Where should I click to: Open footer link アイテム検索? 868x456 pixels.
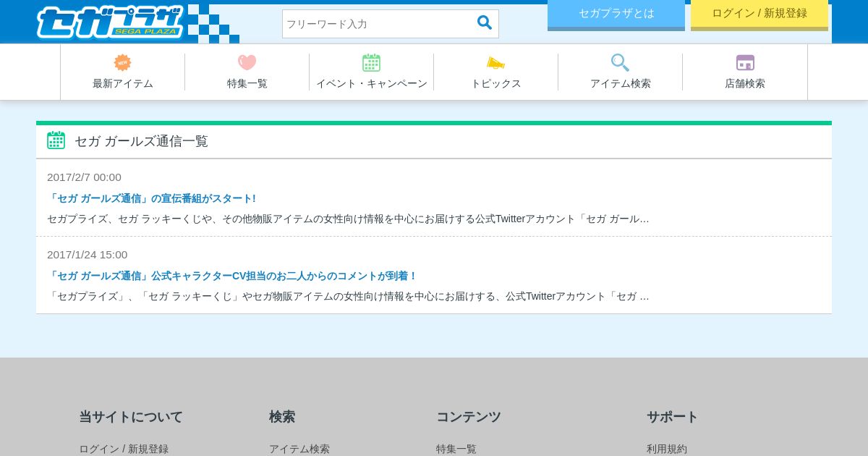click(299, 449)
